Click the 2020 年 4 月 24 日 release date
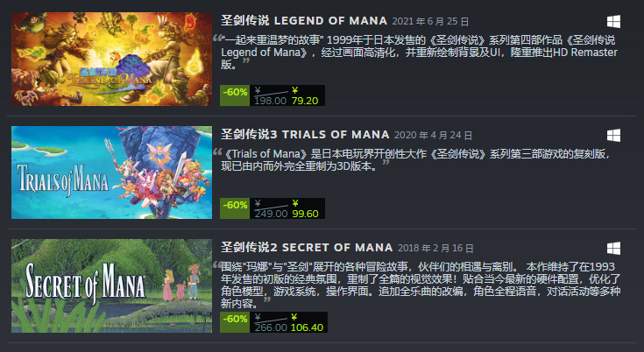This screenshot has width=644, height=352. pyautogui.click(x=434, y=135)
